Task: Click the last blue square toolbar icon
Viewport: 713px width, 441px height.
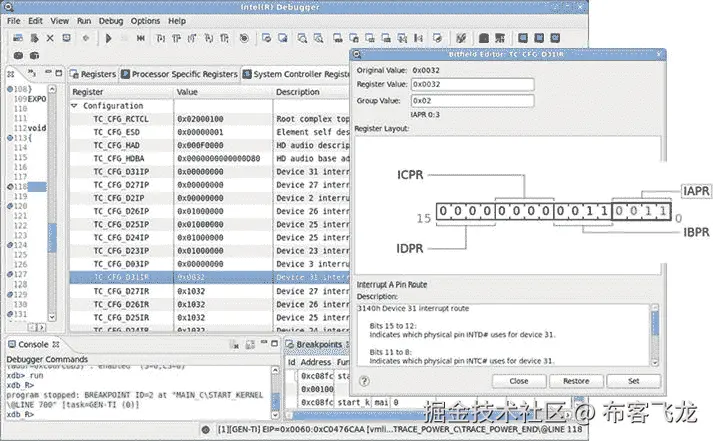Action: [x=555, y=38]
